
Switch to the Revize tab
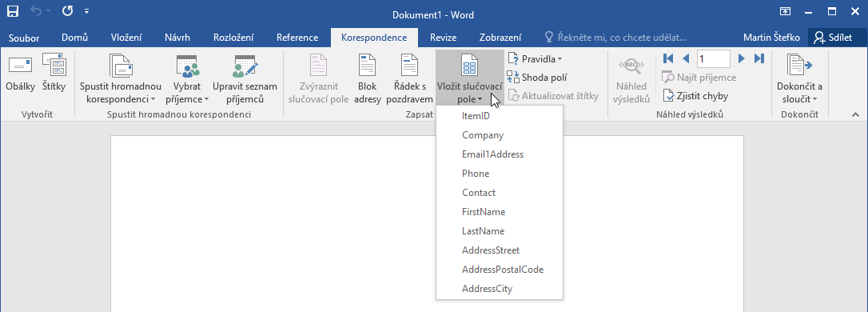point(444,38)
